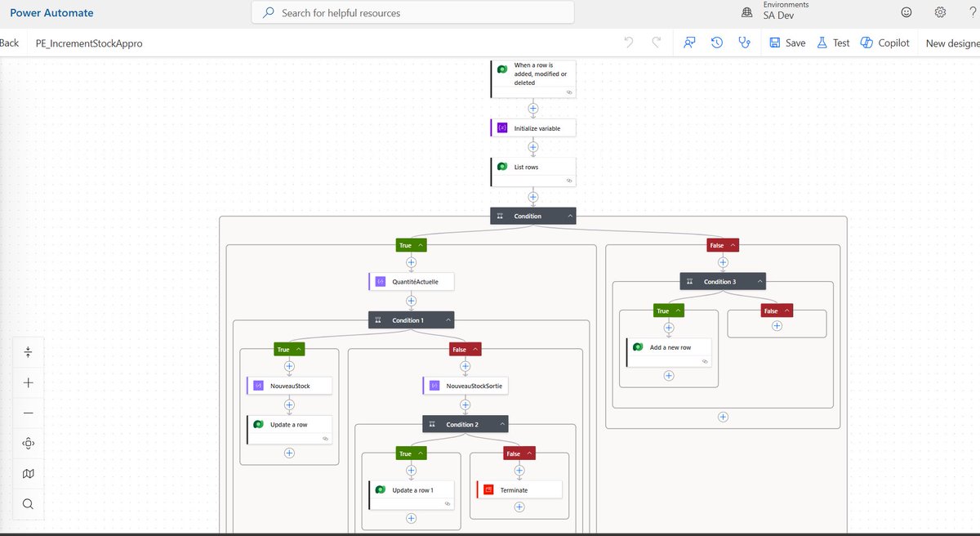Test the flow
The height and width of the screenshot is (536, 980).
coord(832,42)
